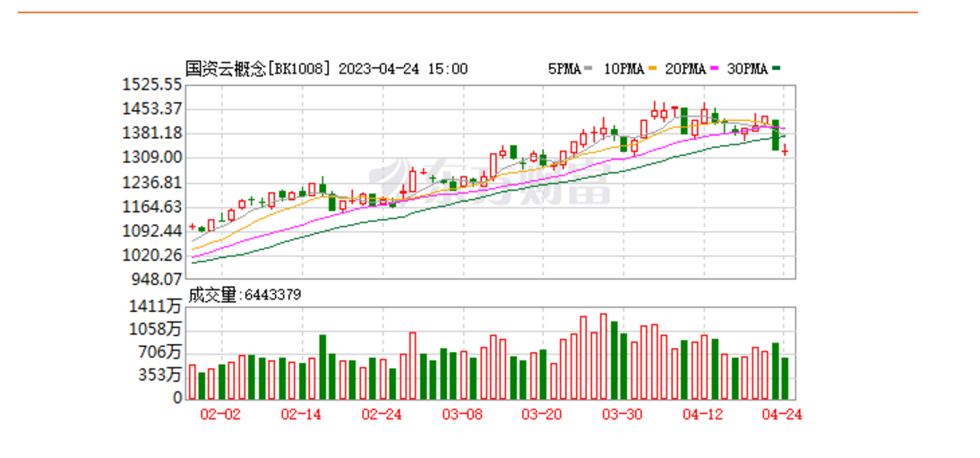Click the 03-08 date axis label
Viewport: 980px width, 458px height.
click(x=462, y=414)
